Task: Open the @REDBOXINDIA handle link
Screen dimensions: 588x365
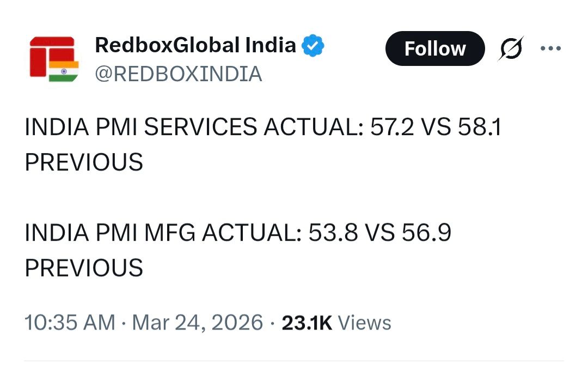Action: point(179,74)
